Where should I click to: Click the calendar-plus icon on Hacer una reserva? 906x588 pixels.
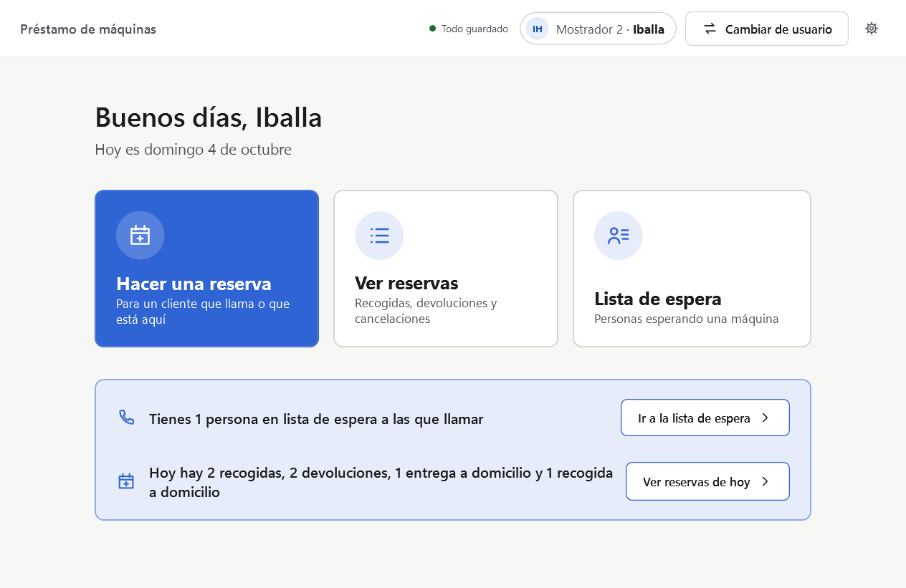140,235
